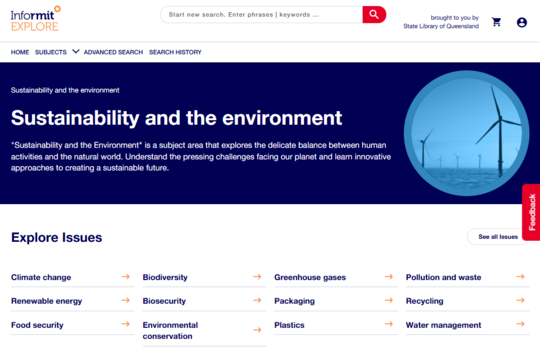Click the arrow next to Plastics
Image resolution: width=540 pixels, height=360 pixels.
coord(389,324)
